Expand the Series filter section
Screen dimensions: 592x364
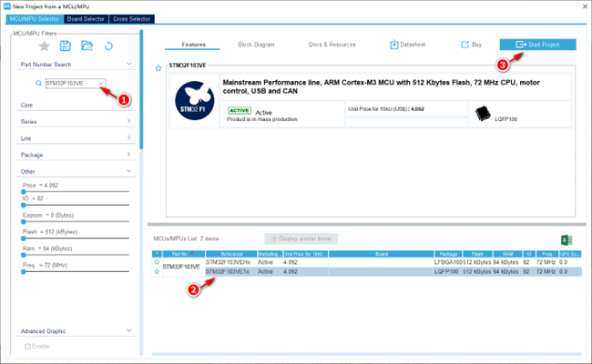click(76, 121)
